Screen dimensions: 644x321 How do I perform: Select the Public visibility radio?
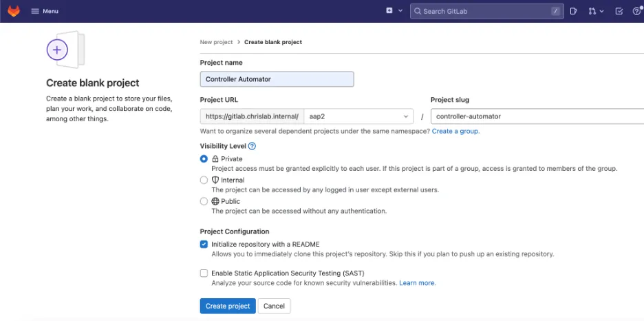tap(204, 201)
